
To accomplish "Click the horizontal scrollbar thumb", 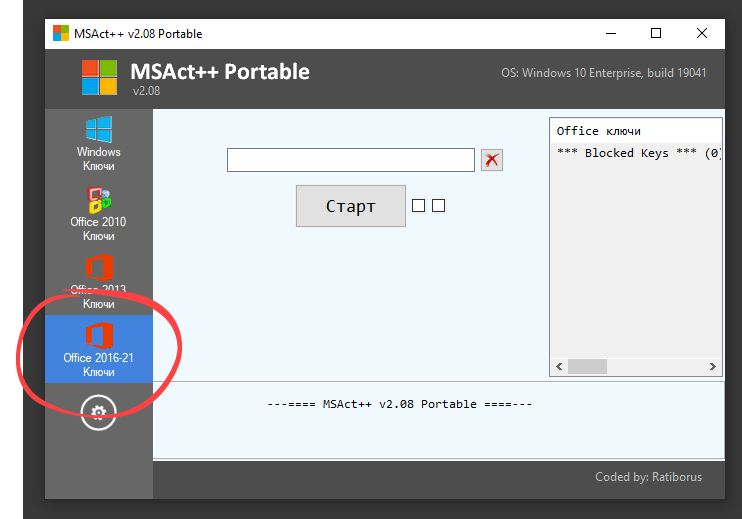I will coord(587,367).
